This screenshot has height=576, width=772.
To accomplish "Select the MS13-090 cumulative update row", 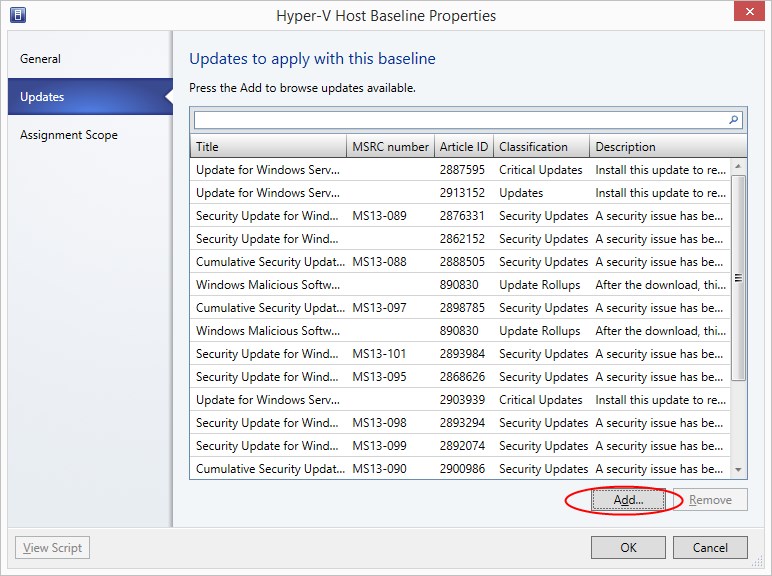I will [460, 468].
